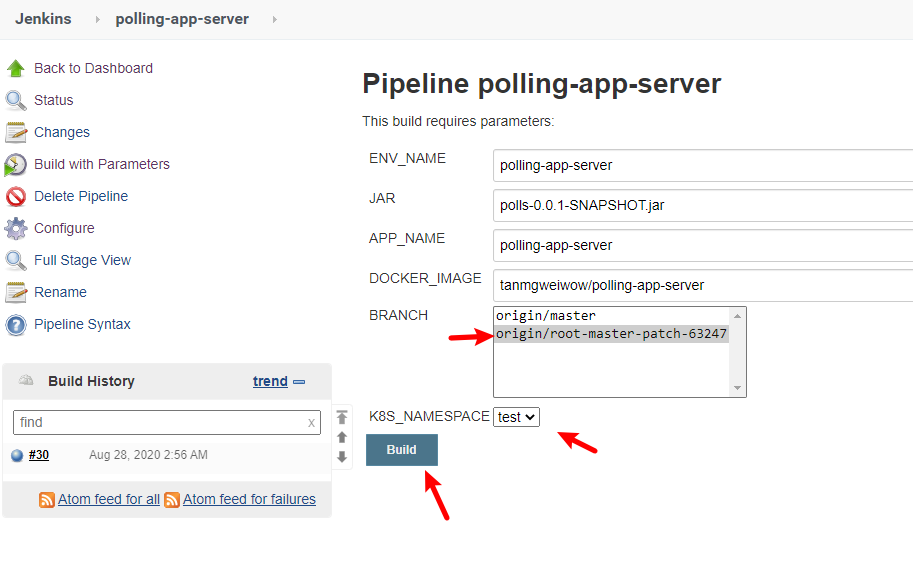This screenshot has height=576, width=913.
Task: Select origin/master in the BRANCH list
Action: click(545, 316)
